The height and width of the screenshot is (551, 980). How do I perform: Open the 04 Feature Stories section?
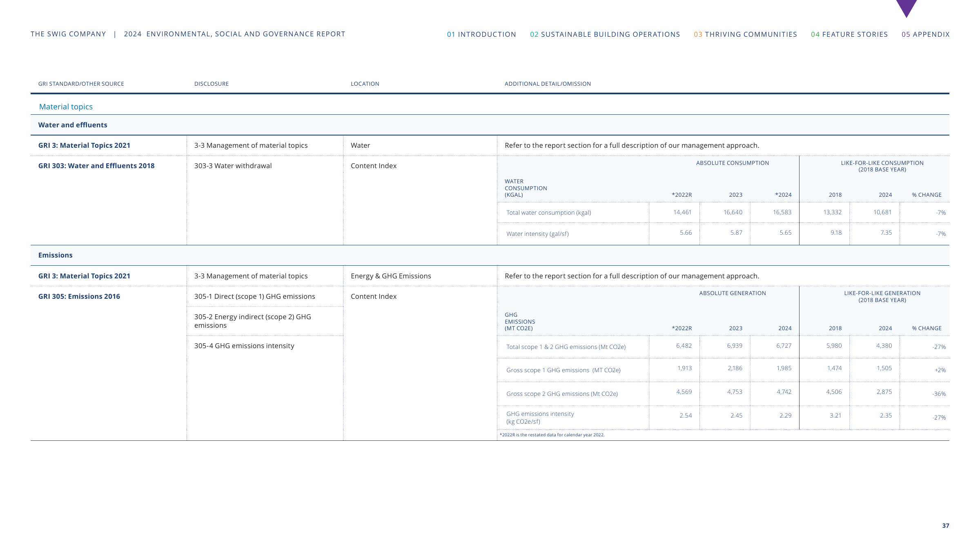(x=849, y=34)
